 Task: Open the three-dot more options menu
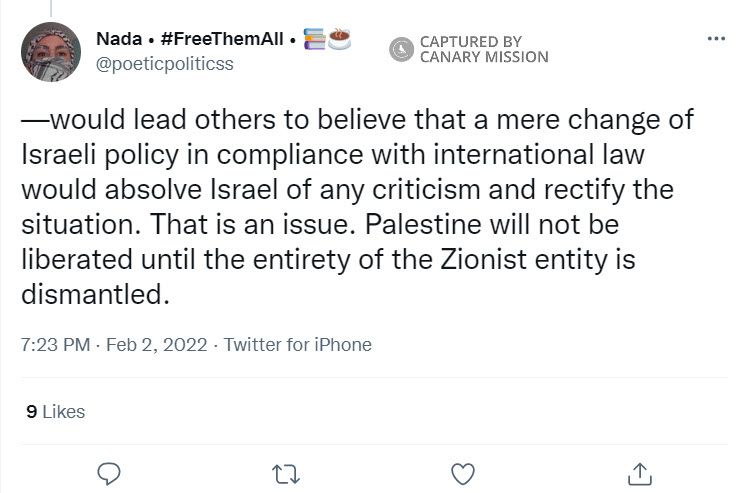[715, 39]
